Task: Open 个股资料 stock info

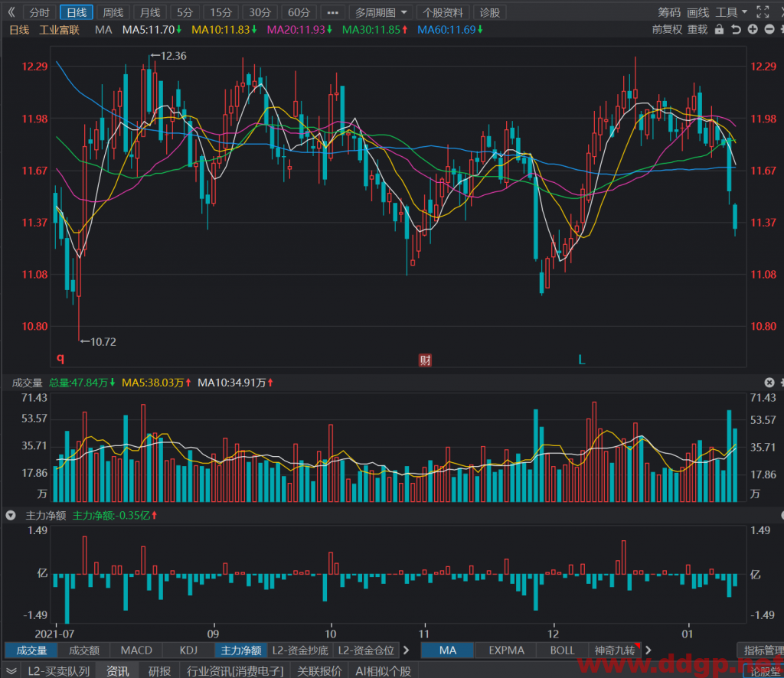Action: pyautogui.click(x=443, y=12)
